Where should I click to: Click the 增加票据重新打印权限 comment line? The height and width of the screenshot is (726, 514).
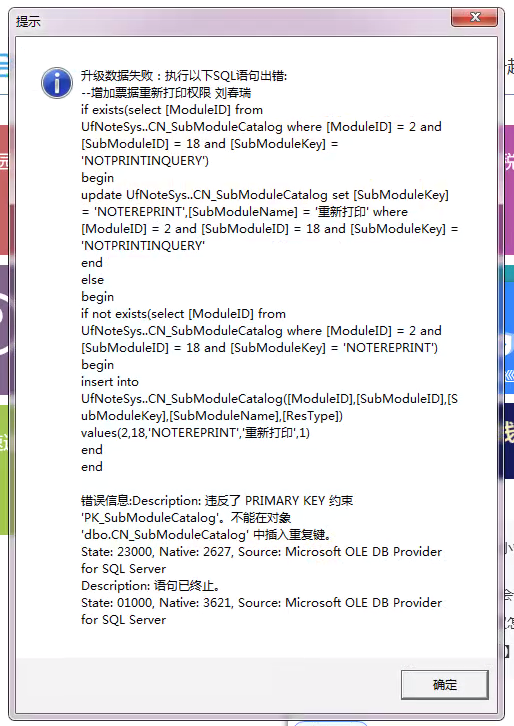coord(166,93)
